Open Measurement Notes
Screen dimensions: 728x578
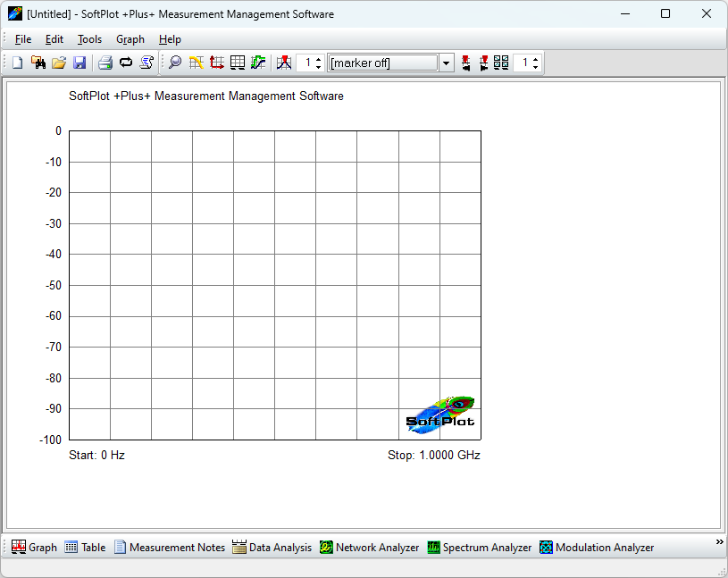pyautogui.click(x=169, y=548)
